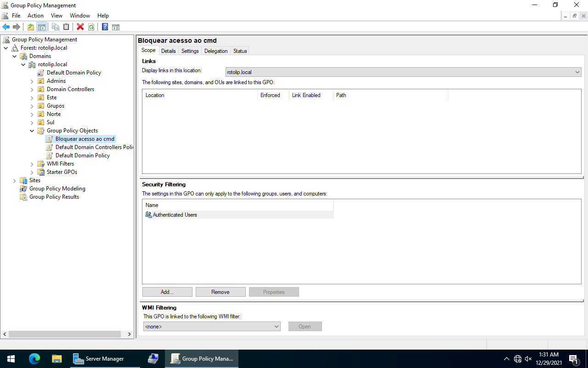Viewport: 588px width, 368px height.
Task: Open the Delegation tab
Action: (x=216, y=51)
